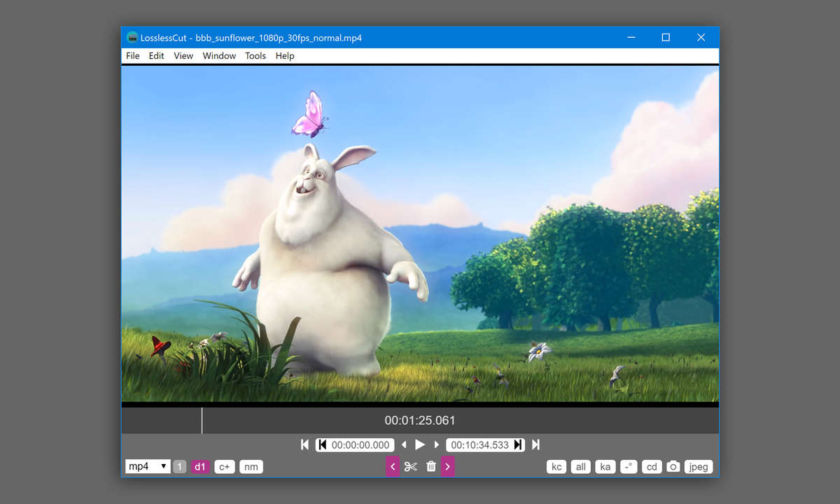The image size is (840, 504).
Task: Maximize the LosslessCut window
Action: click(666, 38)
